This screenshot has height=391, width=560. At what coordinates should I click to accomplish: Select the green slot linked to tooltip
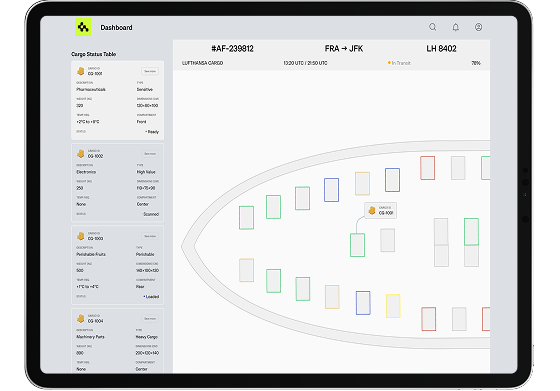[x=357, y=245]
